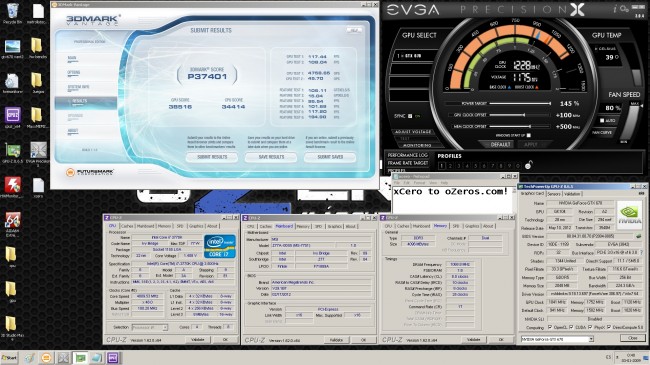Click the GPU-Z BIOS save chip icon

638,236
